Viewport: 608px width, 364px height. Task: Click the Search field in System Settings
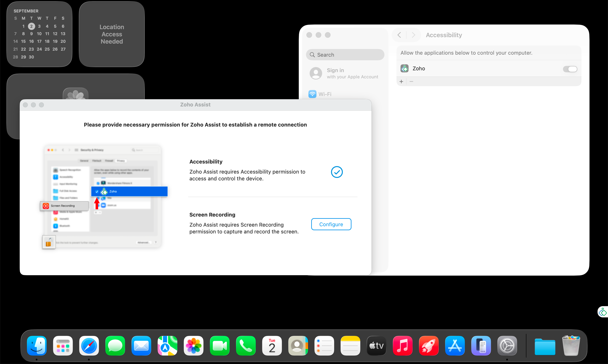(345, 54)
